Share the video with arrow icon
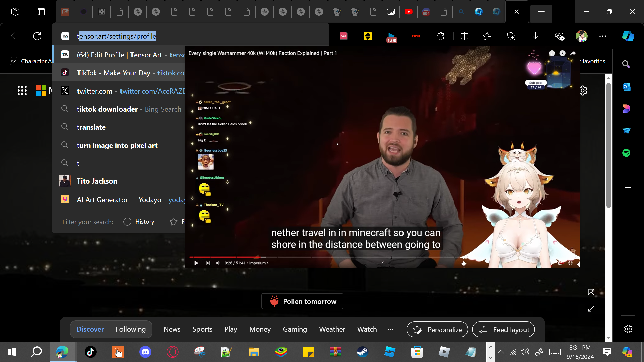The width and height of the screenshot is (644, 362). click(573, 53)
